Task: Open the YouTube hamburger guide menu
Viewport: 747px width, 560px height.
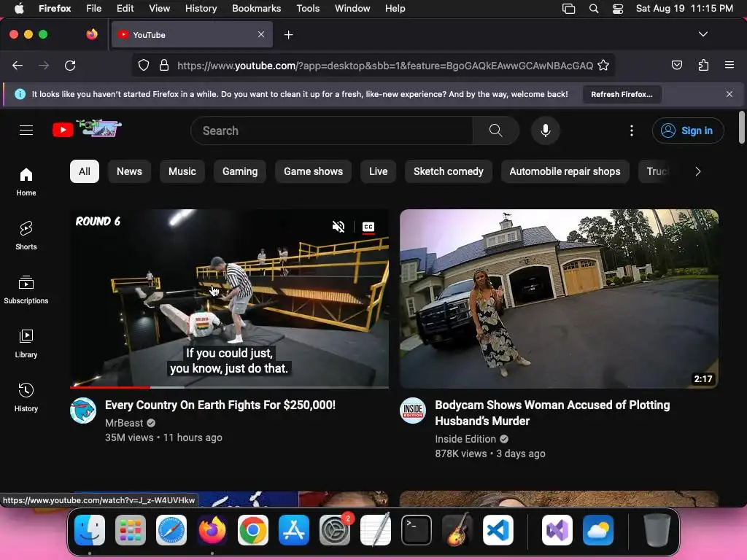Action: [x=26, y=130]
